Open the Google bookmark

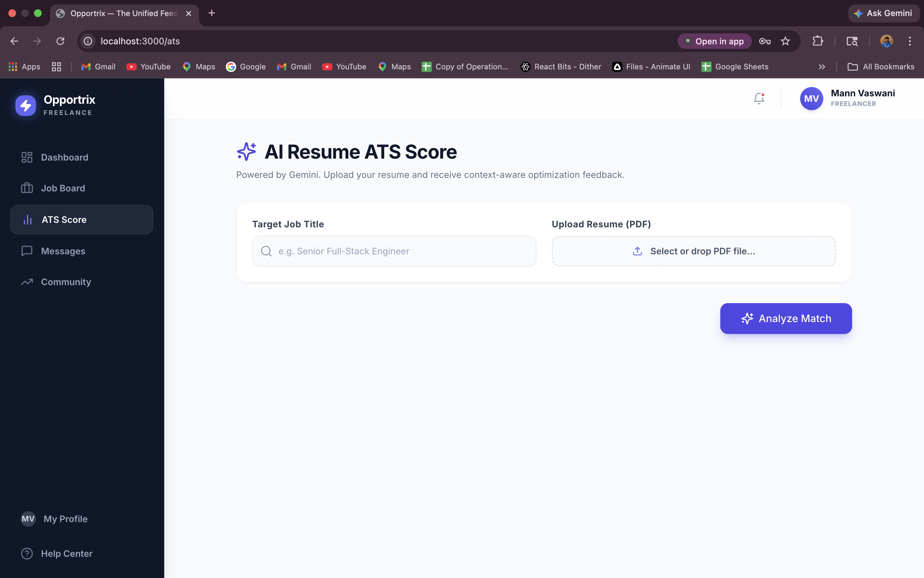(x=246, y=67)
